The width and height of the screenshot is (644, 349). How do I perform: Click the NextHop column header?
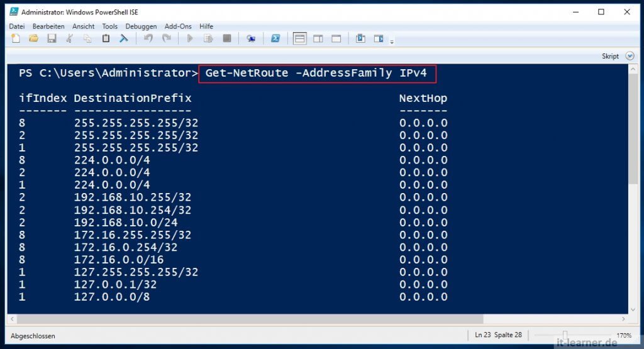[423, 98]
